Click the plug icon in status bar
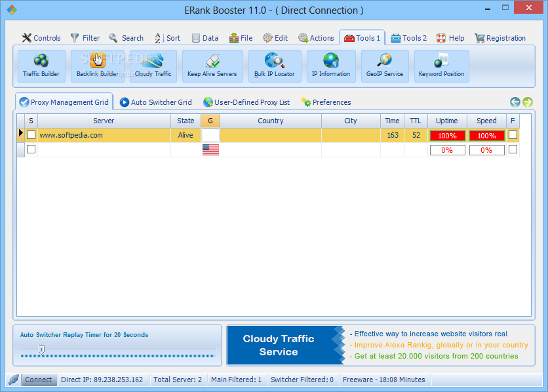548x392 pixels. tap(14, 380)
